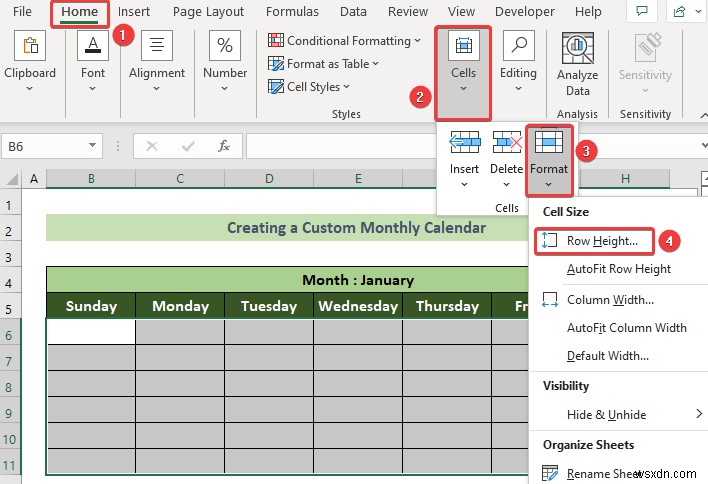Screen dimensions: 708x484
Task: Click the Format as Table icon
Action: pyautogui.click(x=276, y=64)
